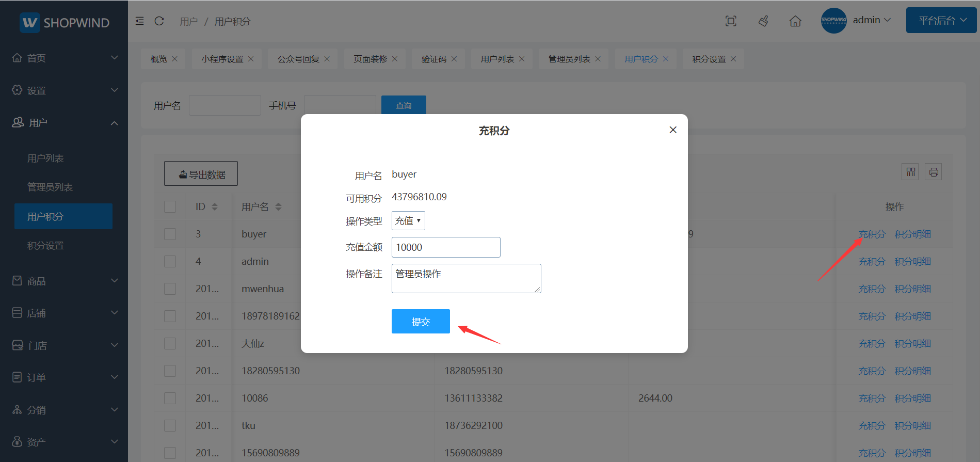Click the print table icon
980x462 pixels.
tap(933, 172)
